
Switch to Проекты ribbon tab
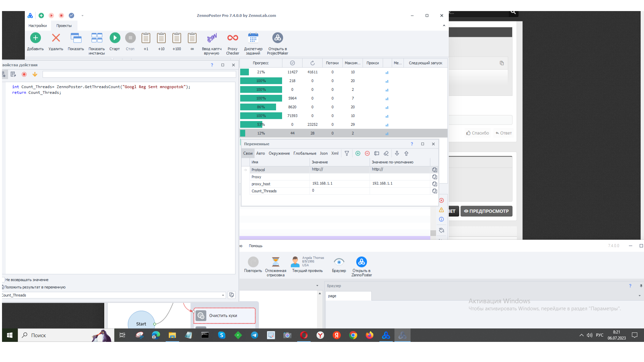point(64,25)
